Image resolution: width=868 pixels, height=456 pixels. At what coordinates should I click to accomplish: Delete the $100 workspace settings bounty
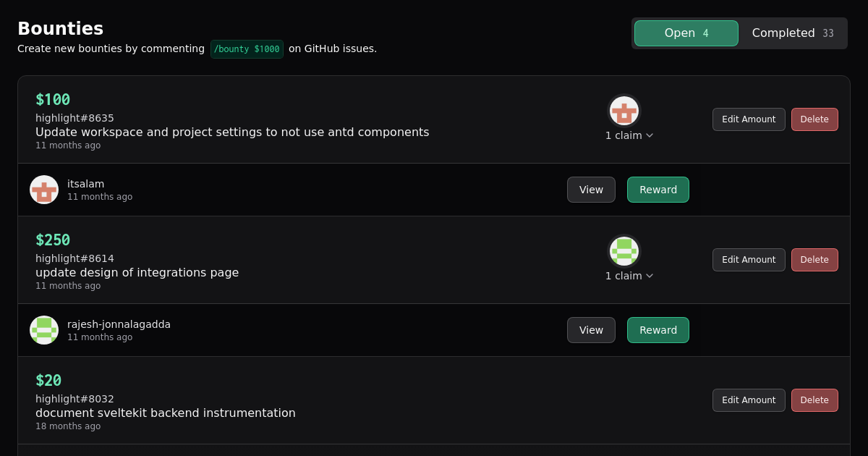point(814,119)
